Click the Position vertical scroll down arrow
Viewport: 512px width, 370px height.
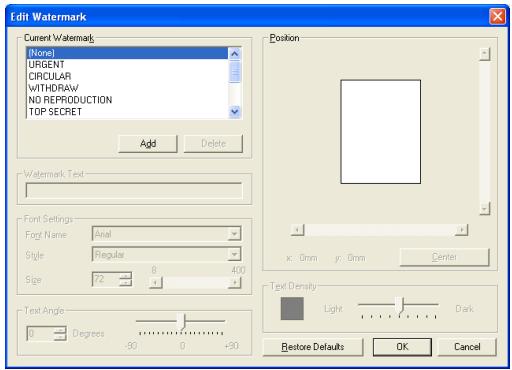coord(485,209)
